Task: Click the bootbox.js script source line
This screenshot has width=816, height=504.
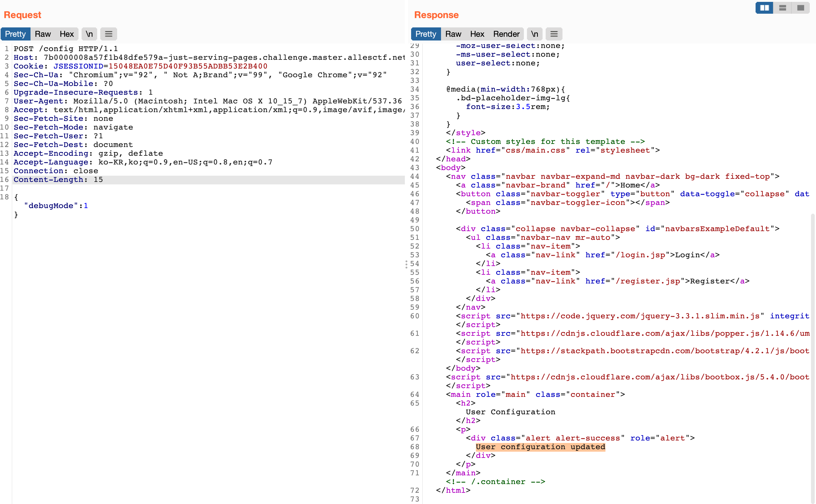Action: point(627,377)
